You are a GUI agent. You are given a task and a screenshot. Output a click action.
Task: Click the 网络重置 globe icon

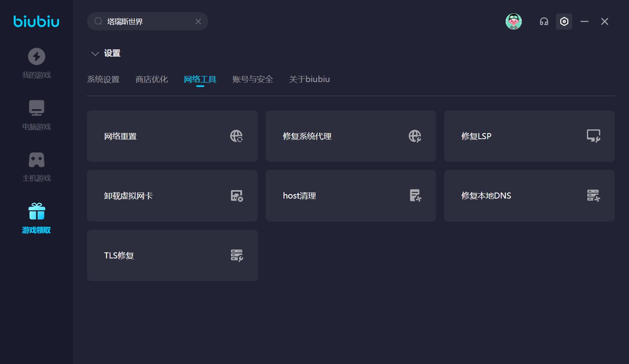[237, 136]
